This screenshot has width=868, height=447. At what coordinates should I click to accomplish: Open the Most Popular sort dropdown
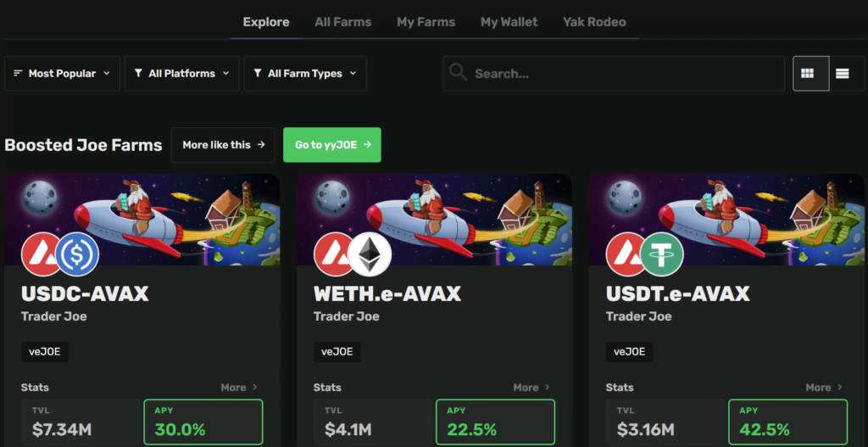pyautogui.click(x=62, y=74)
